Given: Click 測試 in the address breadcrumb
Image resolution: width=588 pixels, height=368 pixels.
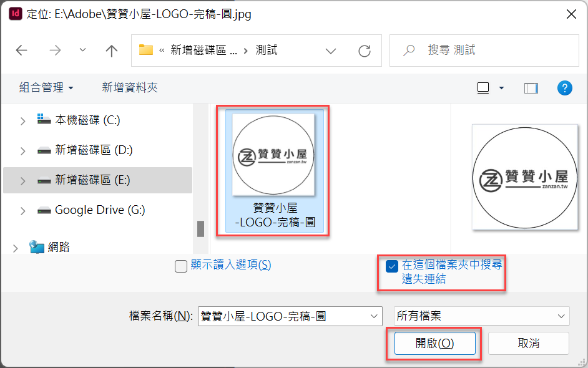Looking at the screenshot, I should (267, 51).
